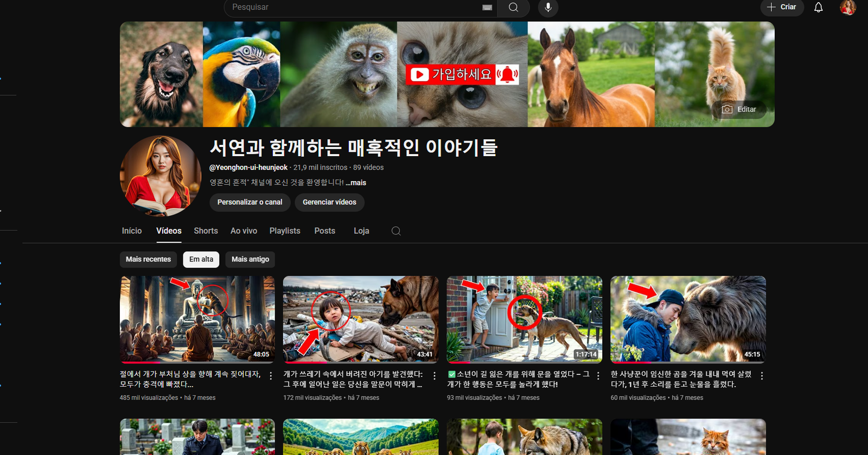Open account avatar menu
This screenshot has width=868, height=455.
click(x=848, y=7)
